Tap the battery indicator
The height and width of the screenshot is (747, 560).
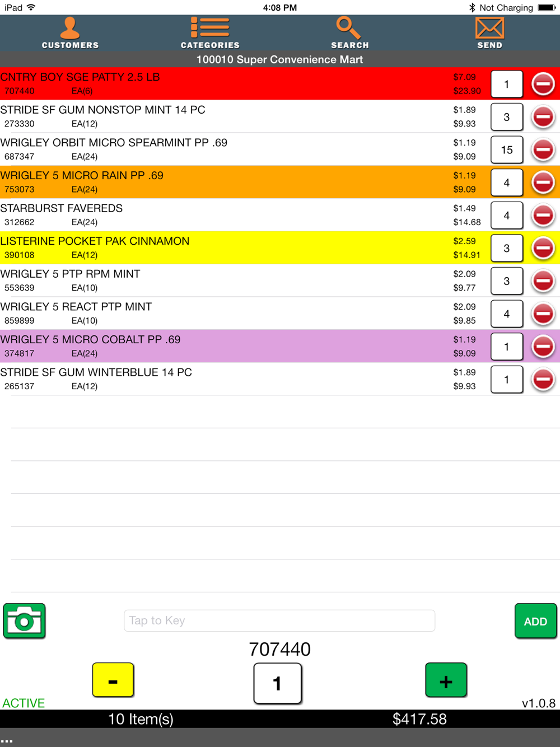point(547,7)
